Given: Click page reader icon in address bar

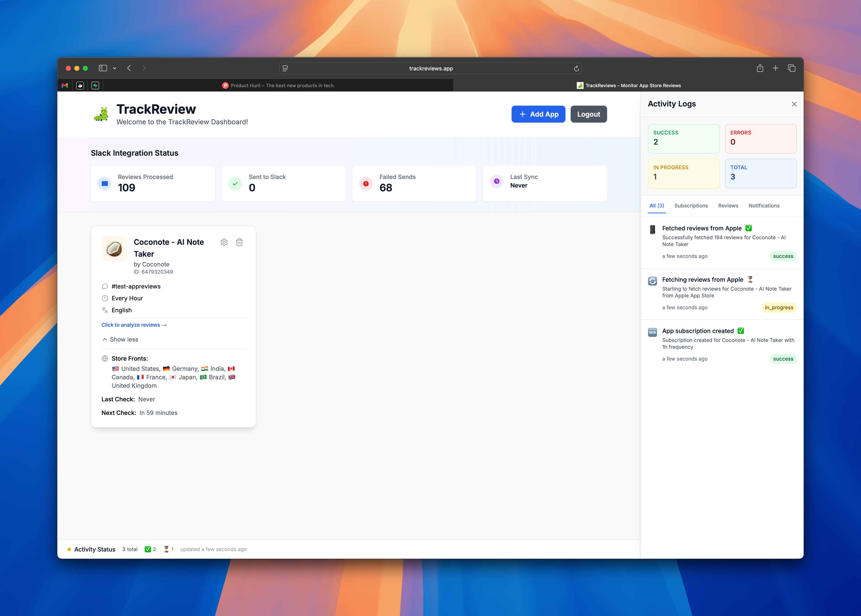Looking at the screenshot, I should pyautogui.click(x=285, y=68).
